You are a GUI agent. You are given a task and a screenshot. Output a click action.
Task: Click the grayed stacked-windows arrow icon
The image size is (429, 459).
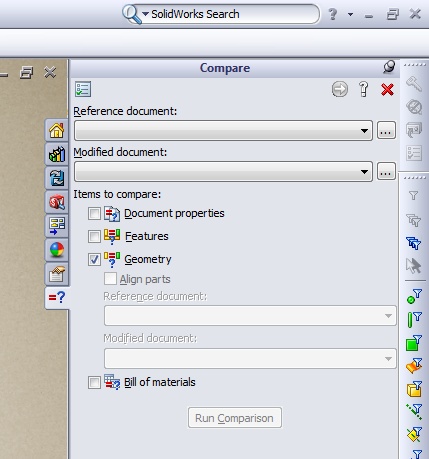(x=414, y=130)
